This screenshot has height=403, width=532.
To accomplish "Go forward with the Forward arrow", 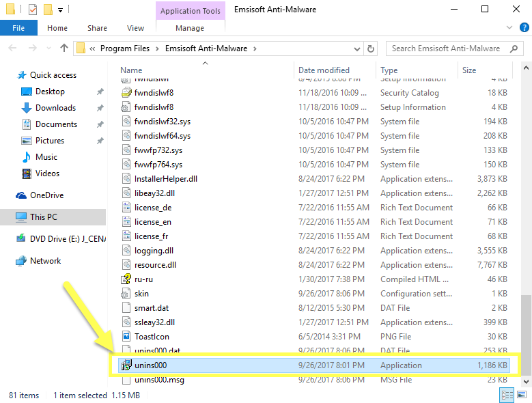I will (x=33, y=48).
